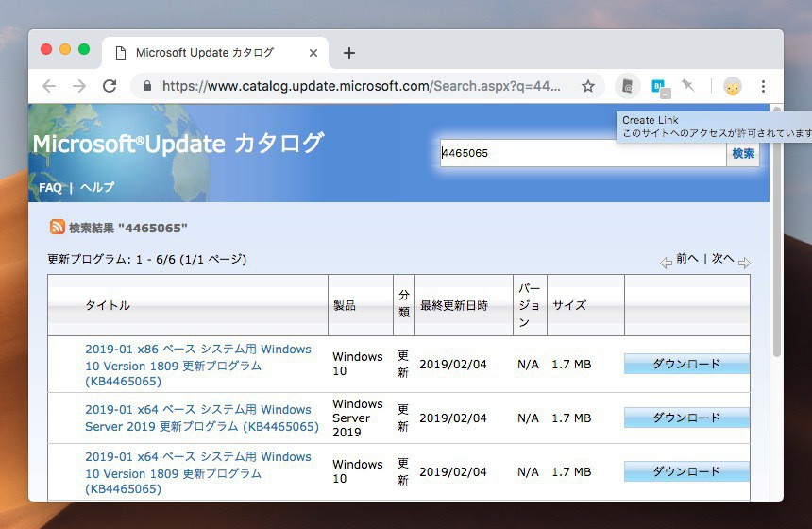
Task: View site info via padlock icon
Action: coord(147,86)
